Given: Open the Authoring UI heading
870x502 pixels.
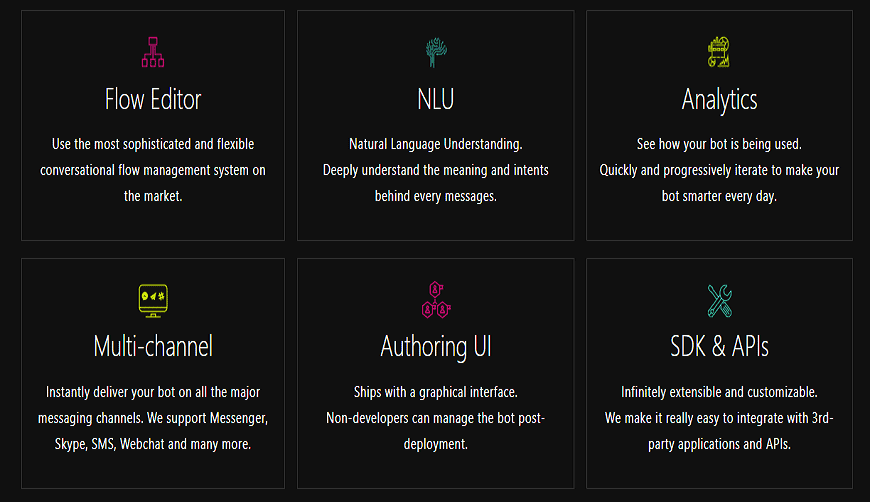Looking at the screenshot, I should 436,348.
